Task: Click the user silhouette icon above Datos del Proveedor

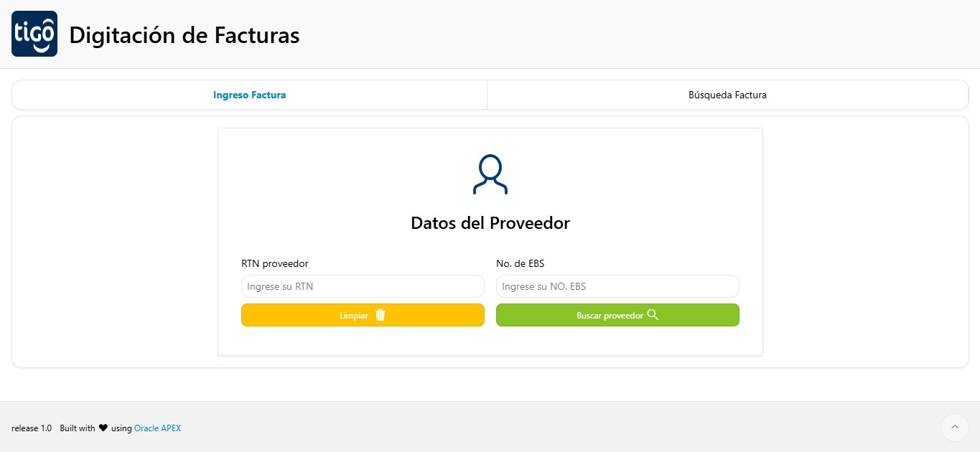Action: click(490, 173)
